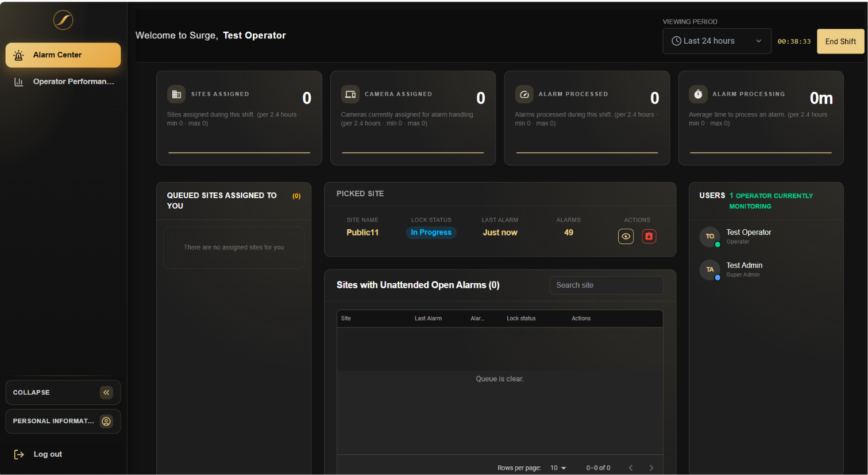Click the Queued Sites count badge (0)
The height and width of the screenshot is (475, 868).
296,196
